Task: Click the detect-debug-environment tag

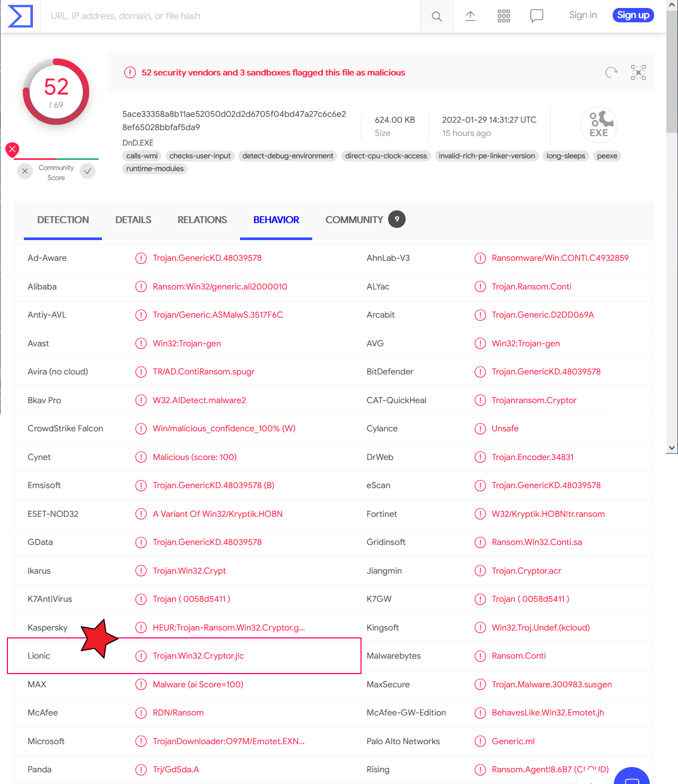Action: pyautogui.click(x=288, y=156)
